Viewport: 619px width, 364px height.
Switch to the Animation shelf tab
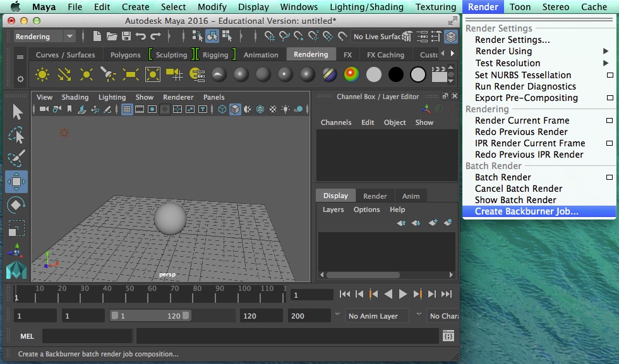[x=260, y=55]
